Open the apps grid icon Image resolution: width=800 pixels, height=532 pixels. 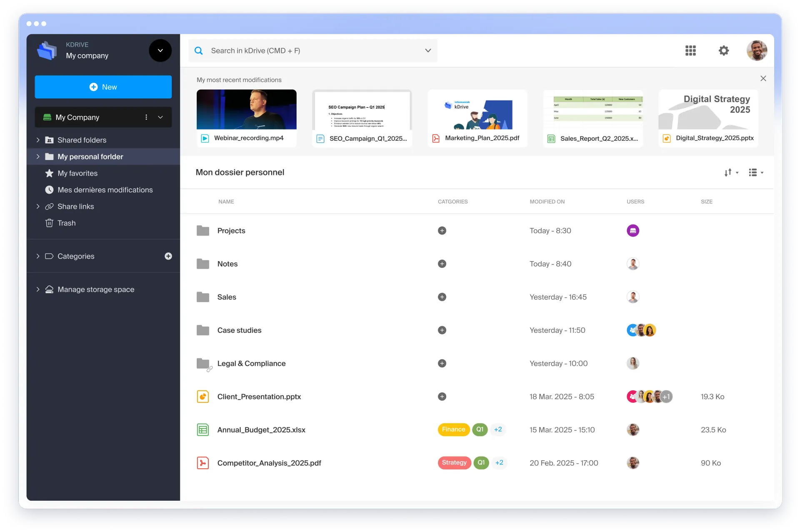[x=690, y=50]
